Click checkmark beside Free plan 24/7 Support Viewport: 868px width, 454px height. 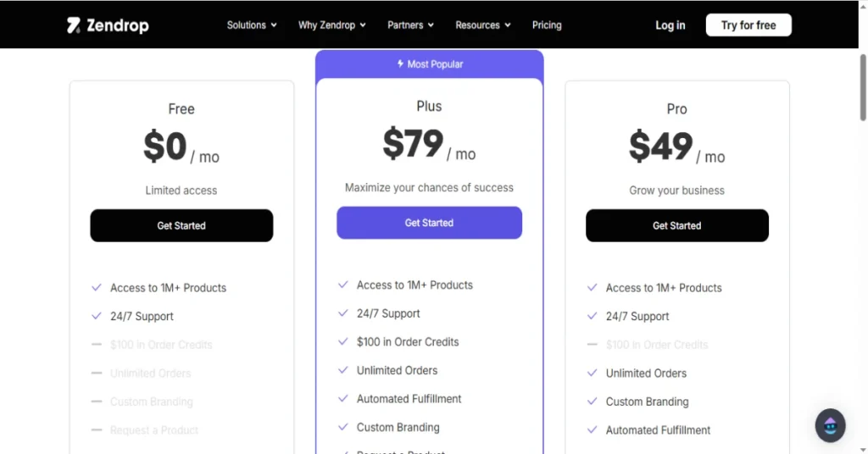click(97, 316)
